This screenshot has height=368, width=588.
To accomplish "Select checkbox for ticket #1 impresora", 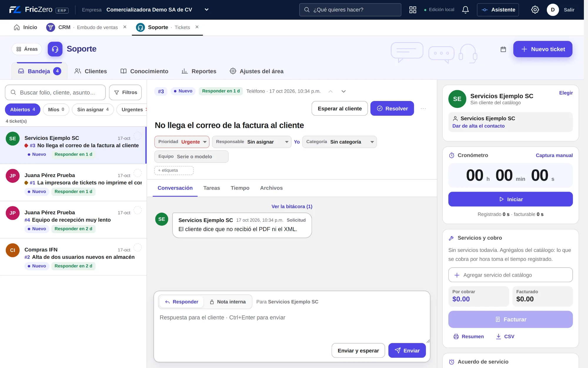I will click(x=138, y=173).
